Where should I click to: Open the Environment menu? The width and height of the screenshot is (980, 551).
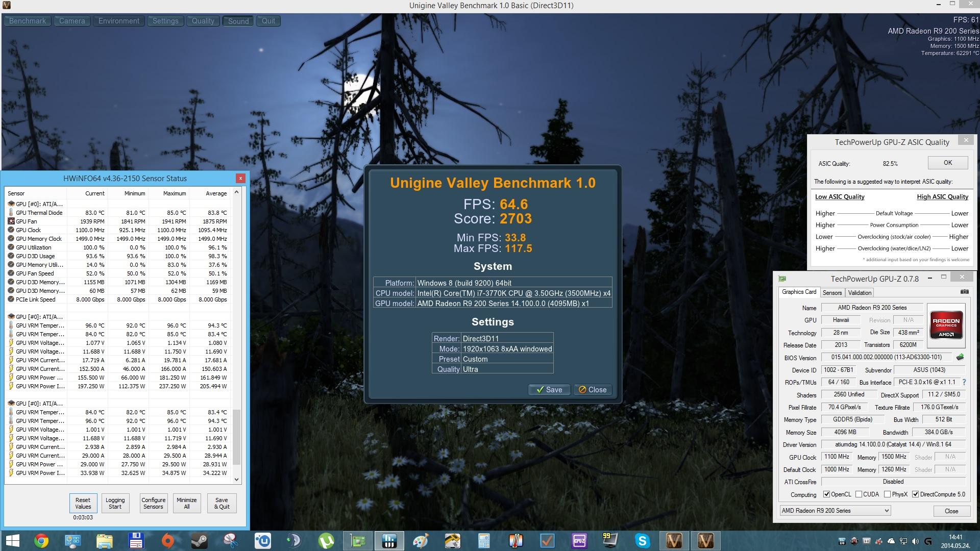118,21
